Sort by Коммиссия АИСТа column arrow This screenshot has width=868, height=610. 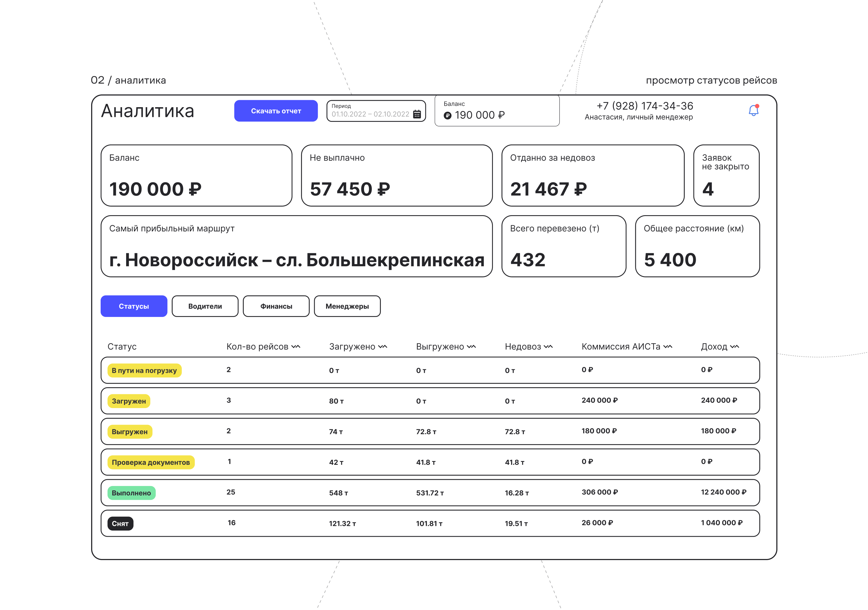point(668,347)
